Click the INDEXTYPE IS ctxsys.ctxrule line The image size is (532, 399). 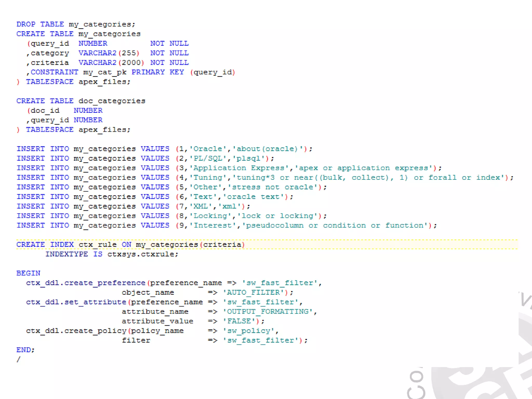pos(112,254)
